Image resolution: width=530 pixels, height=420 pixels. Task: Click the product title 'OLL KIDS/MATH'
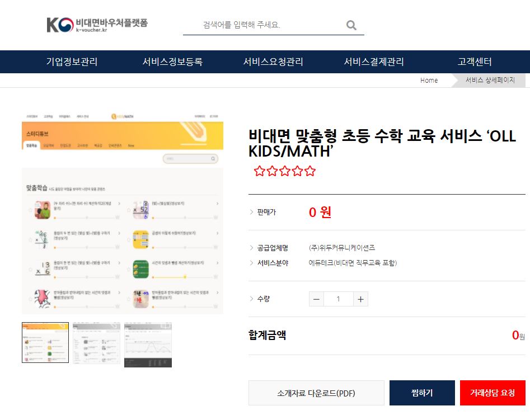382,144
